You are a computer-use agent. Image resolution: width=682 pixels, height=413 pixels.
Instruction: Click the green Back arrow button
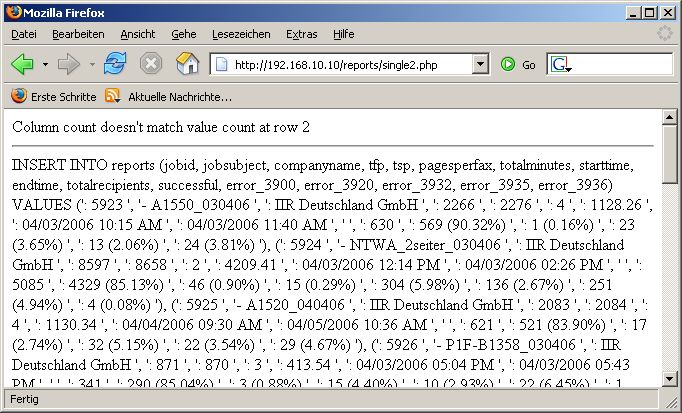click(x=22, y=64)
